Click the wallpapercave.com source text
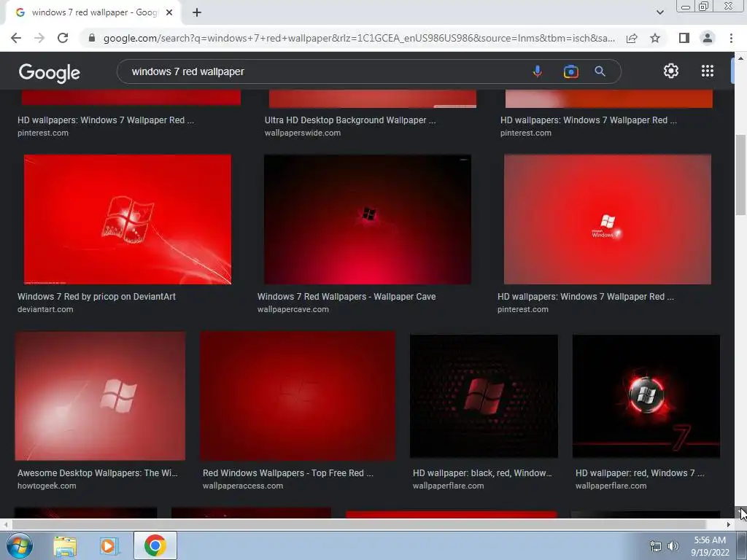Viewport: 747px width, 560px height. pos(293,309)
